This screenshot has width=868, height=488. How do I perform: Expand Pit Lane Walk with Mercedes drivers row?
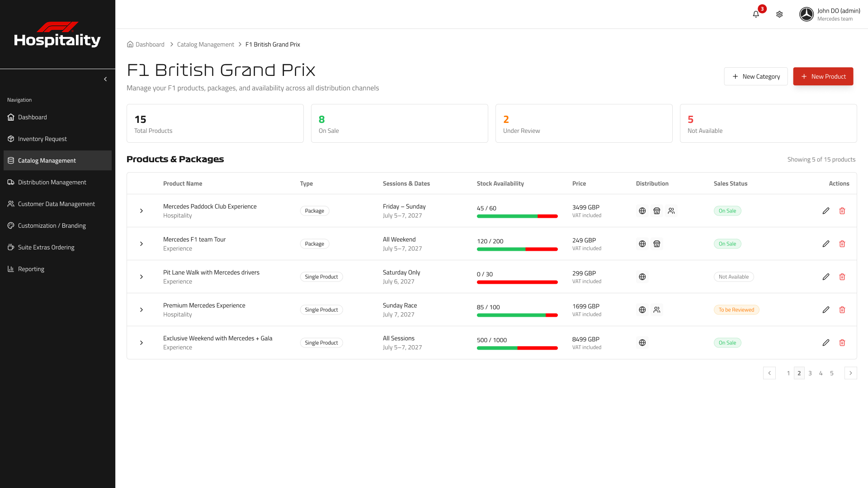click(142, 277)
